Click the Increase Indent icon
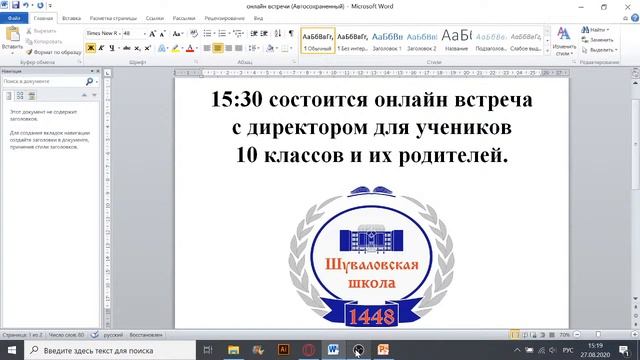This screenshot has height=360, width=640. click(x=264, y=33)
